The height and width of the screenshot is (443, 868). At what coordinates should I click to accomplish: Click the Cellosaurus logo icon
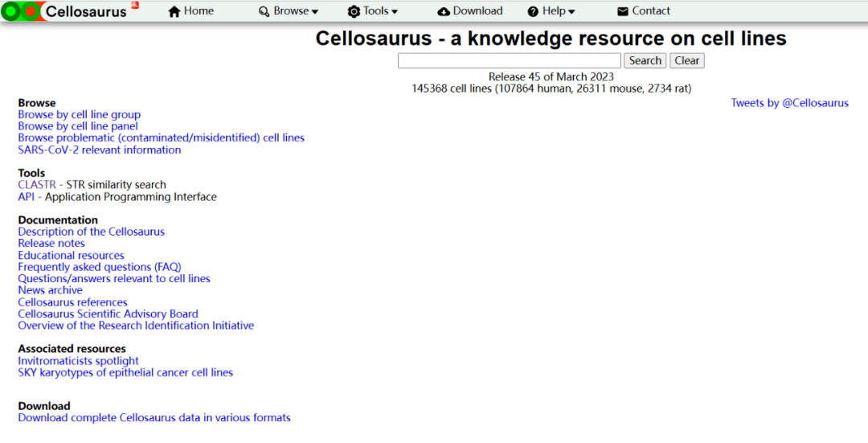pyautogui.click(x=22, y=11)
